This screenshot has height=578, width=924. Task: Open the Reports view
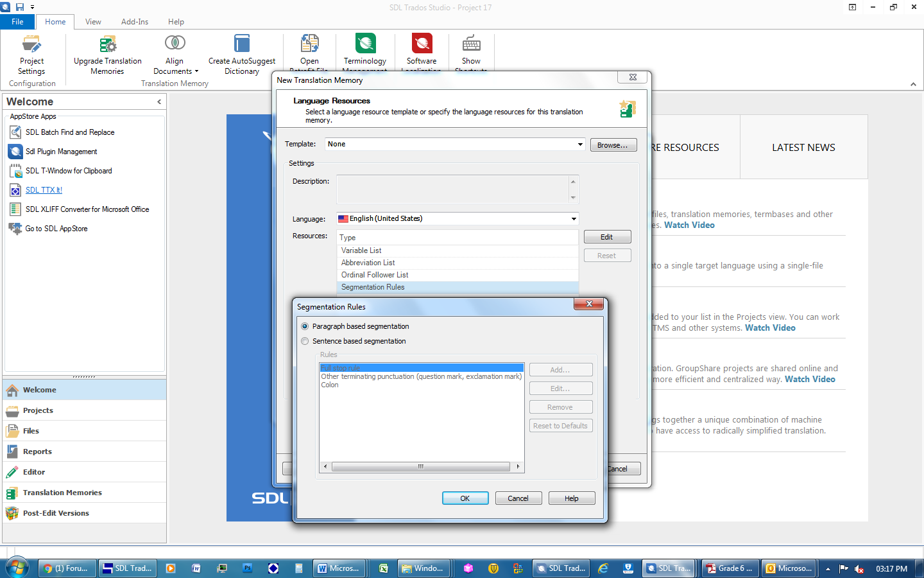click(85, 451)
